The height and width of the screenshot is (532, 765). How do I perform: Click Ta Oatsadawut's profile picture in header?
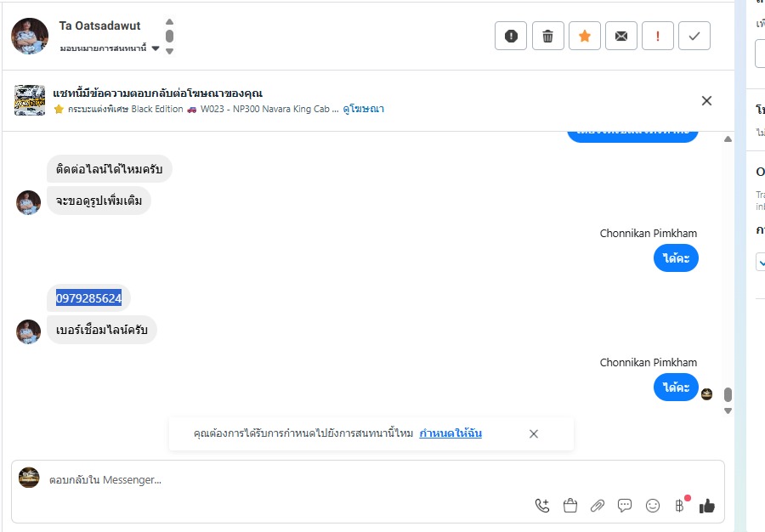tap(30, 36)
